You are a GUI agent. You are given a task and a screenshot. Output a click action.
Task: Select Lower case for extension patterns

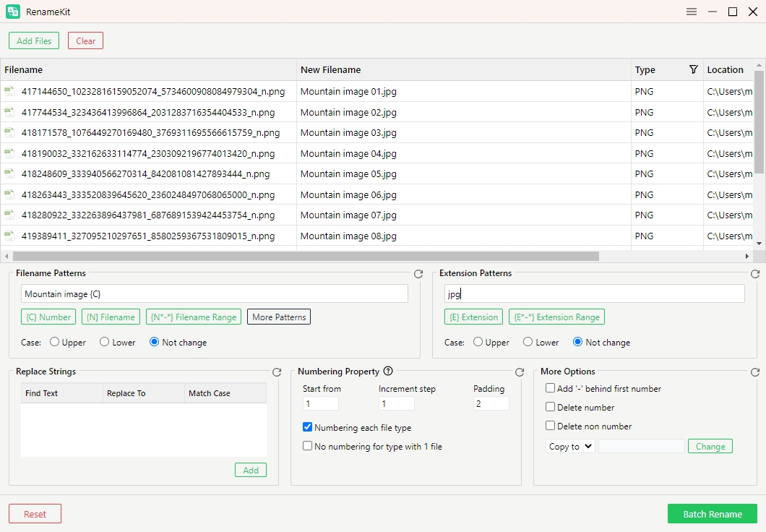pos(528,342)
